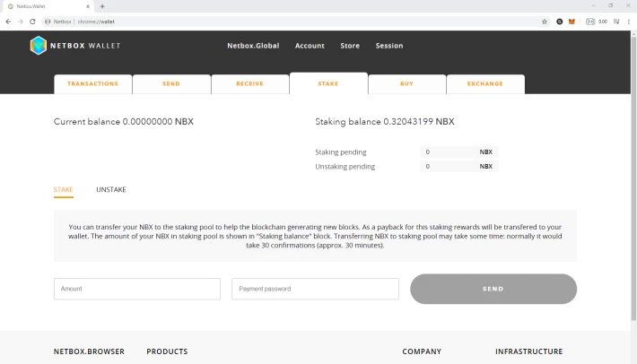Click the site info icon beside Netbox
This screenshot has width=637, height=364.
(48, 22)
